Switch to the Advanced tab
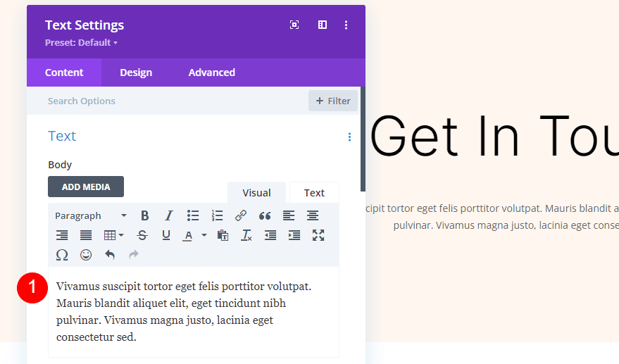 pos(211,73)
